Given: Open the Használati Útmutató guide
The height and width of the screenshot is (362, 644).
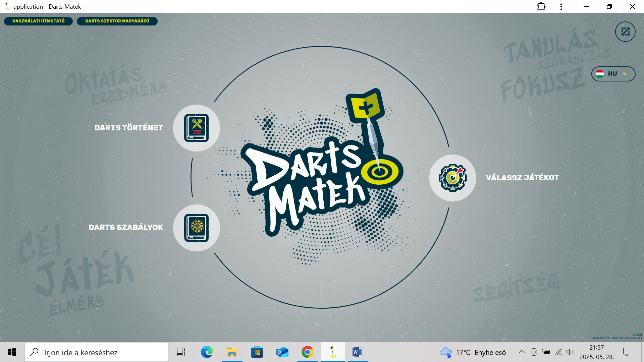Looking at the screenshot, I should click(x=38, y=21).
